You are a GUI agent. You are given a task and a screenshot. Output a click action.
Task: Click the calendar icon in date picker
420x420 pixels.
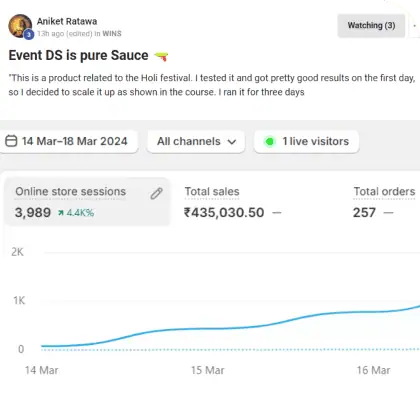click(x=11, y=141)
